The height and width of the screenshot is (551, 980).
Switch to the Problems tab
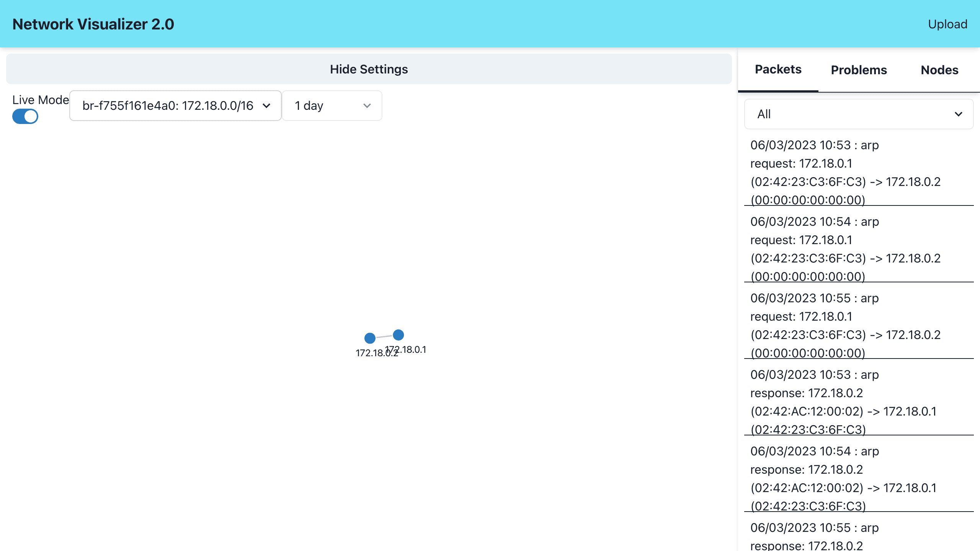click(859, 70)
